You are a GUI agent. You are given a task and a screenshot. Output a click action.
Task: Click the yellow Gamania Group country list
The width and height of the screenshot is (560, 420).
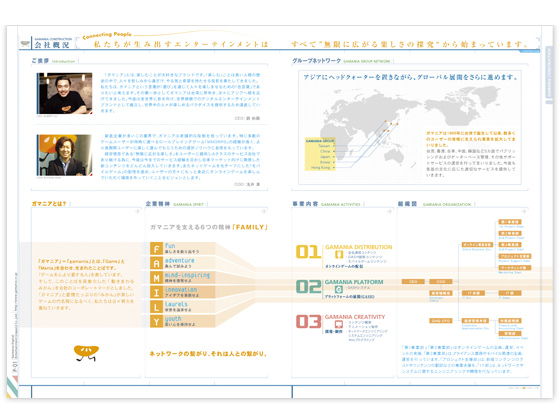point(320,154)
